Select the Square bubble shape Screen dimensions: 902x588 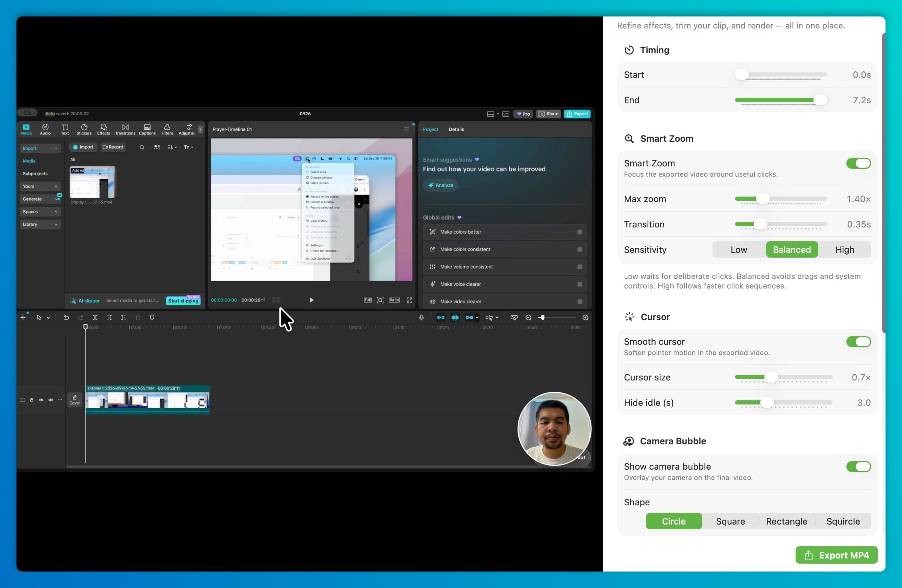click(x=730, y=521)
